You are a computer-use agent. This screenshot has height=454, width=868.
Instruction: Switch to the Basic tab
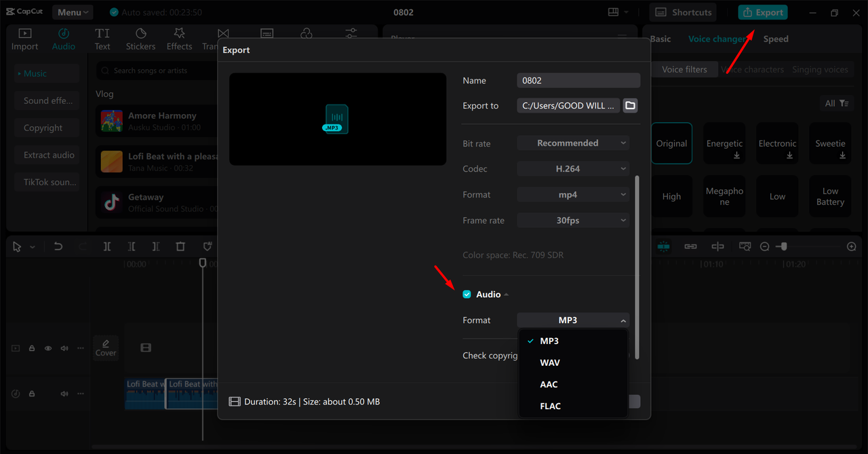pyautogui.click(x=660, y=39)
